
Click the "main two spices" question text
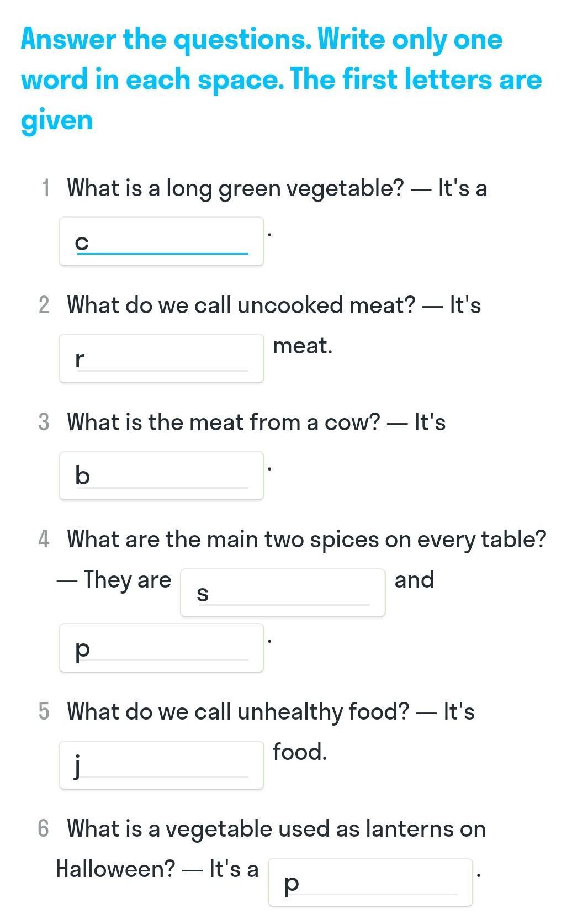[306, 540]
